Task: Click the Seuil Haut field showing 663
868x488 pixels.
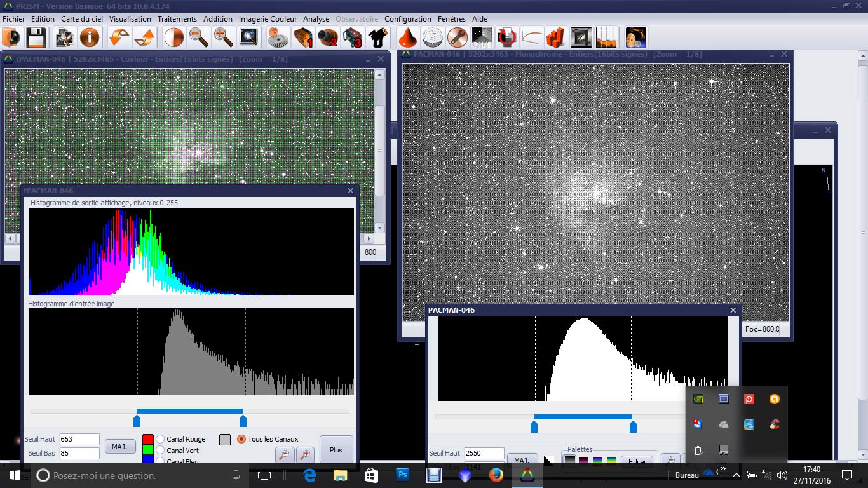Action: click(79, 439)
